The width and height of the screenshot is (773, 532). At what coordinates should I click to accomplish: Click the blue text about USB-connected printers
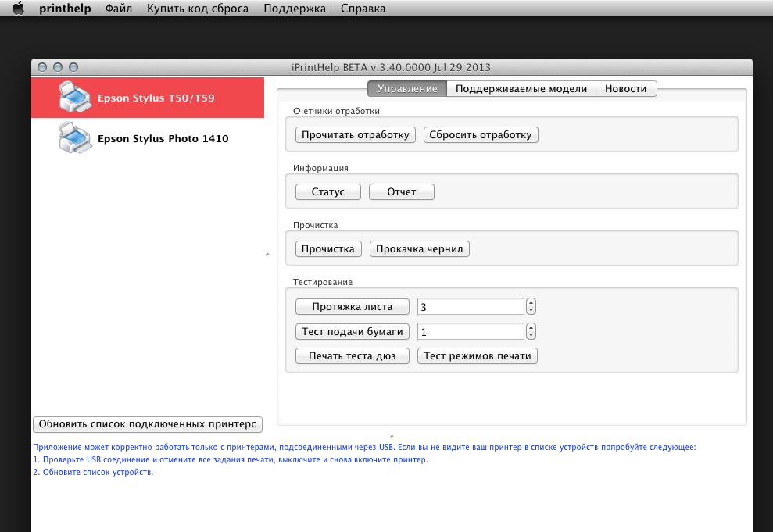pyautogui.click(x=364, y=448)
